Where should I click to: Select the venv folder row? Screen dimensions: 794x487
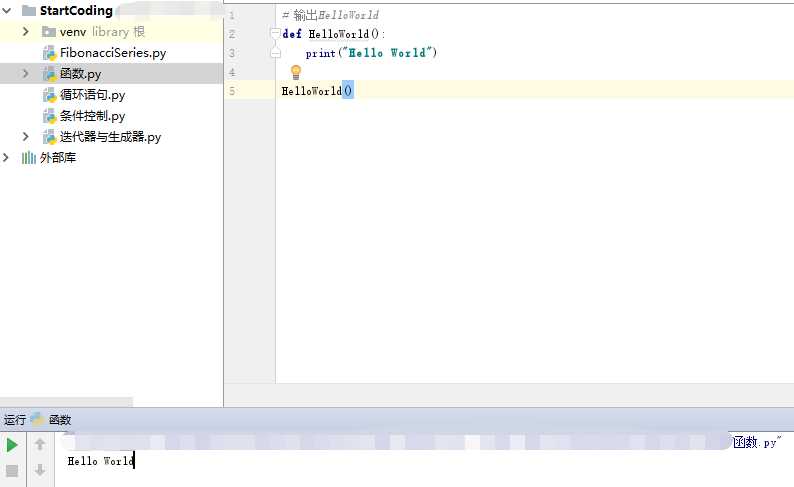pyautogui.click(x=111, y=31)
